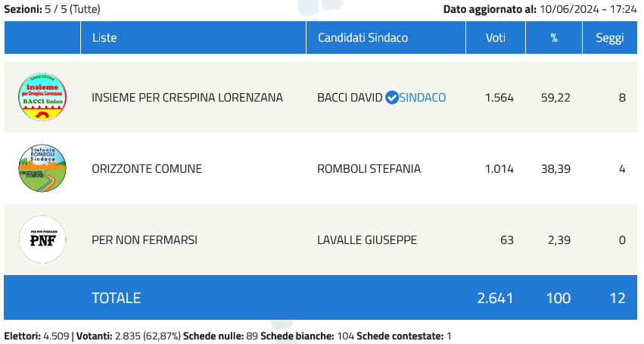Open the ORIZZONTE COMUNE list
This screenshot has width=644, height=344.
pyautogui.click(x=147, y=168)
